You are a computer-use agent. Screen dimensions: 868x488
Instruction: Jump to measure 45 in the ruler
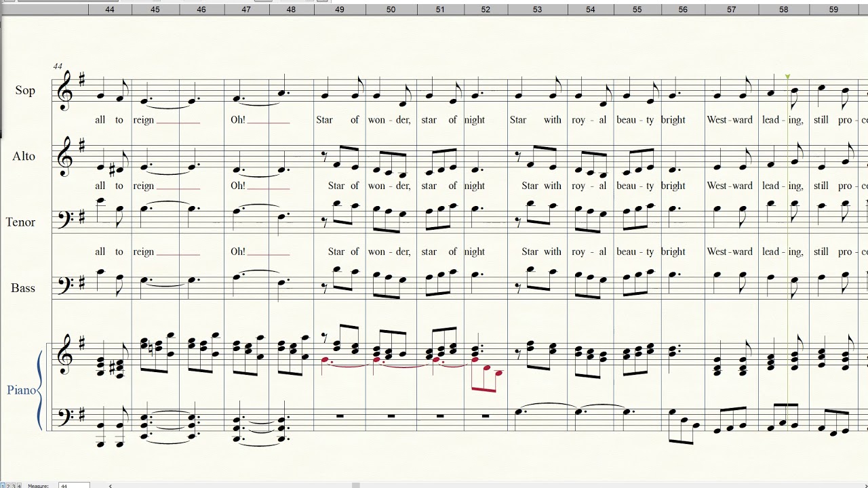pyautogui.click(x=155, y=9)
